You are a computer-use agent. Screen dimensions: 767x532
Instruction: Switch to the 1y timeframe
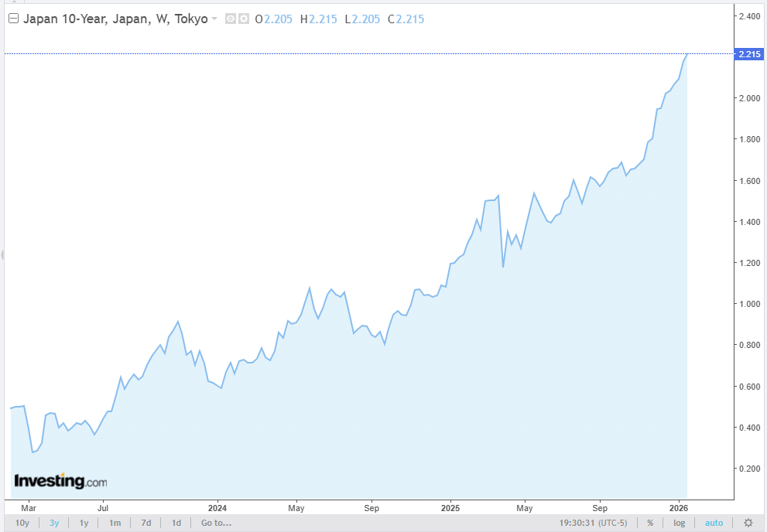(x=84, y=523)
